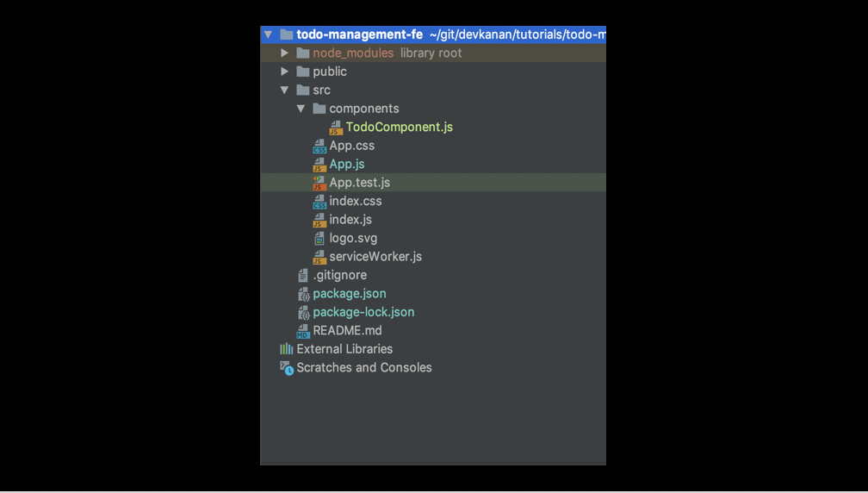Collapse the src folder arrow
The height and width of the screenshot is (493, 868).
pyautogui.click(x=284, y=90)
